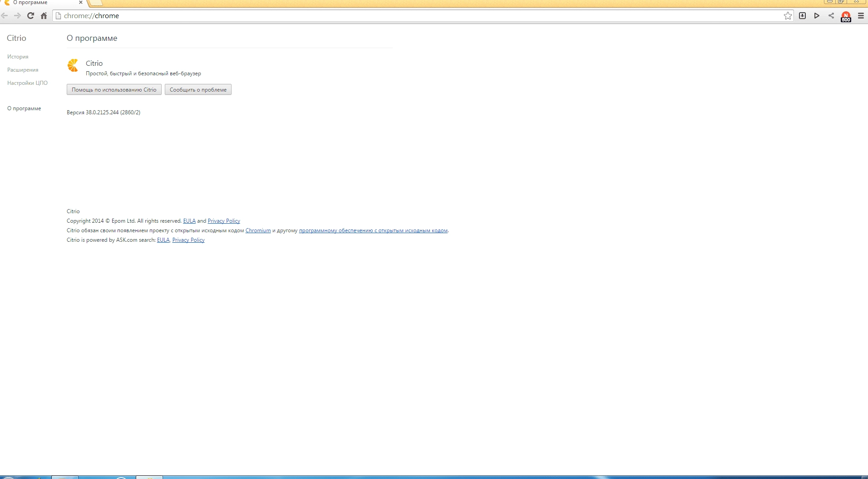Open ASK.com search Privacy Policy link

tap(188, 240)
